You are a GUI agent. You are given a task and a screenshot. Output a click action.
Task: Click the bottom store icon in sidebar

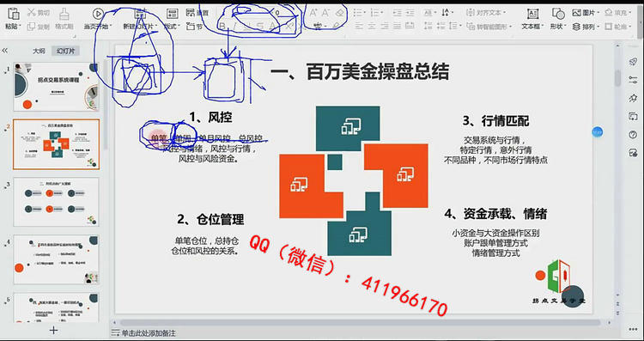[x=633, y=153]
